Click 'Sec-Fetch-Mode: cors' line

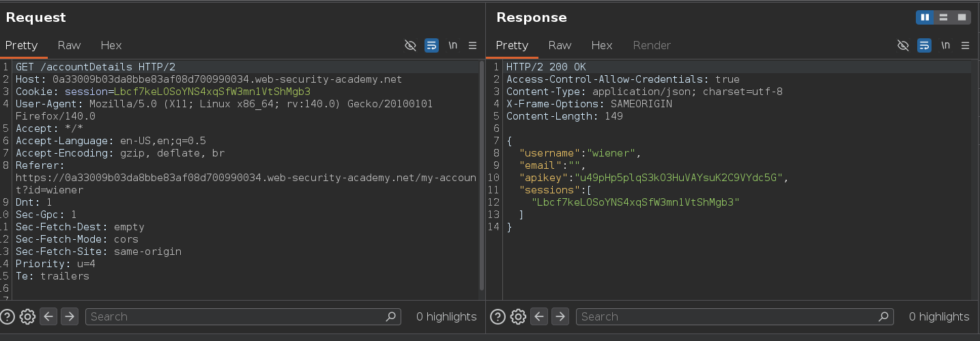[x=77, y=239]
